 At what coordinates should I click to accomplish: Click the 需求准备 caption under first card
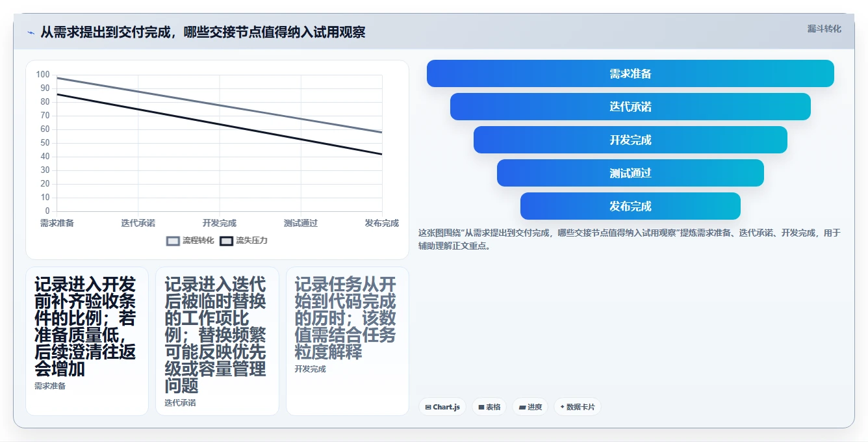[50, 386]
